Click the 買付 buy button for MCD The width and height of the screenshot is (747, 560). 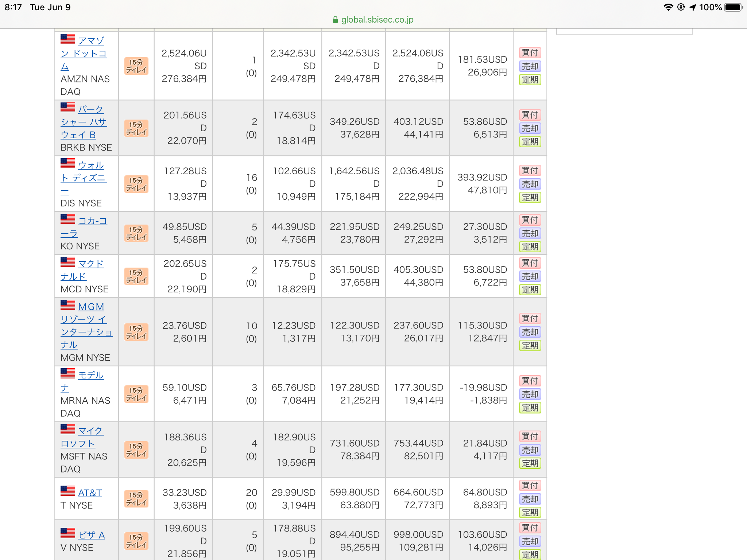point(530,263)
